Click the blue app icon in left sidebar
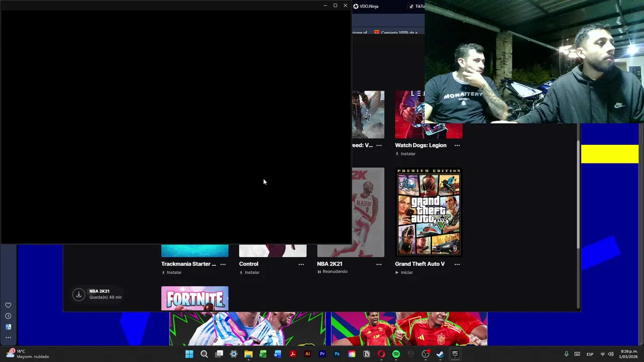Viewport: 644px width, 362px height. click(8, 327)
